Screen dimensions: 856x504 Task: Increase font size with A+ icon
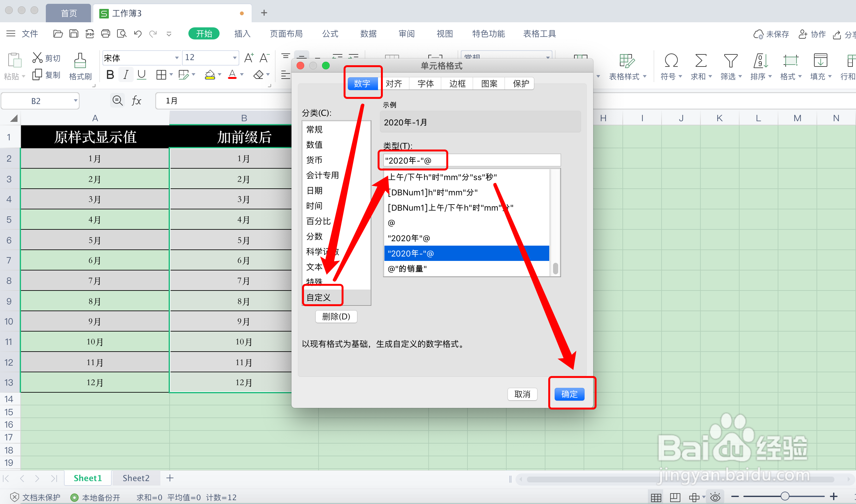[x=249, y=58]
